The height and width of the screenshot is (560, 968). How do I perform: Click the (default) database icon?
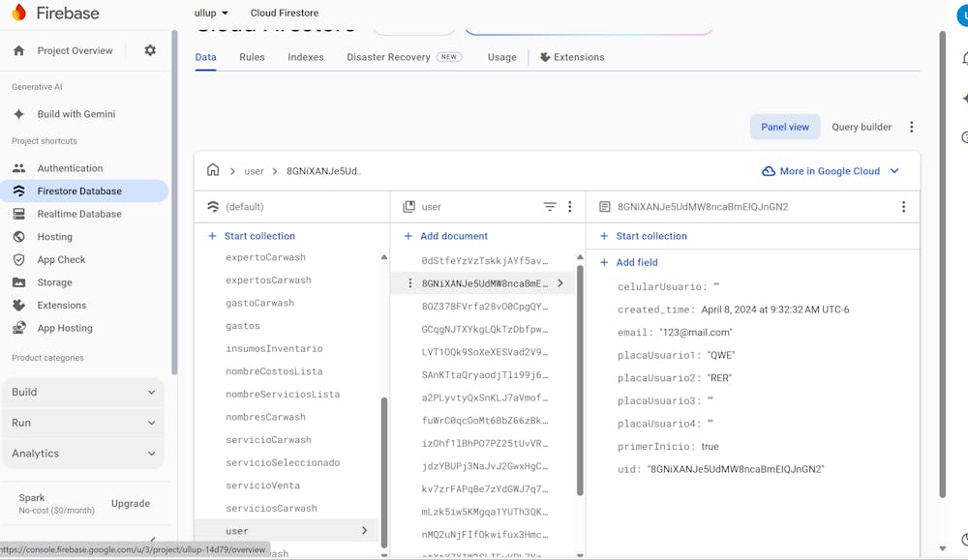213,207
